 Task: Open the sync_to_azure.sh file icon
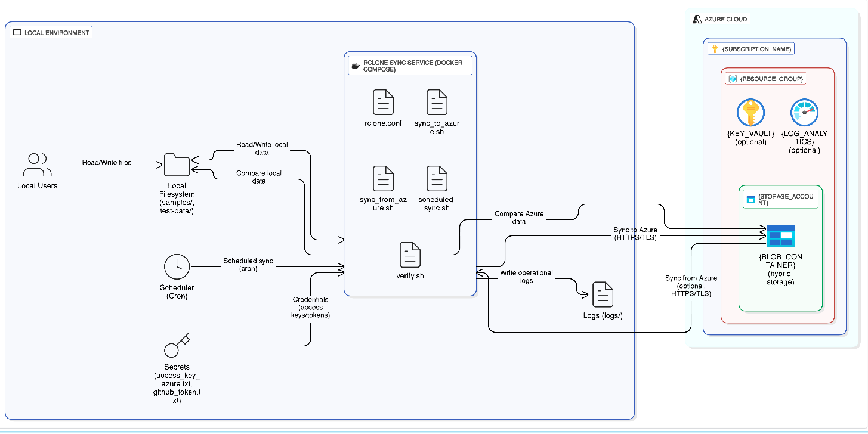437,103
